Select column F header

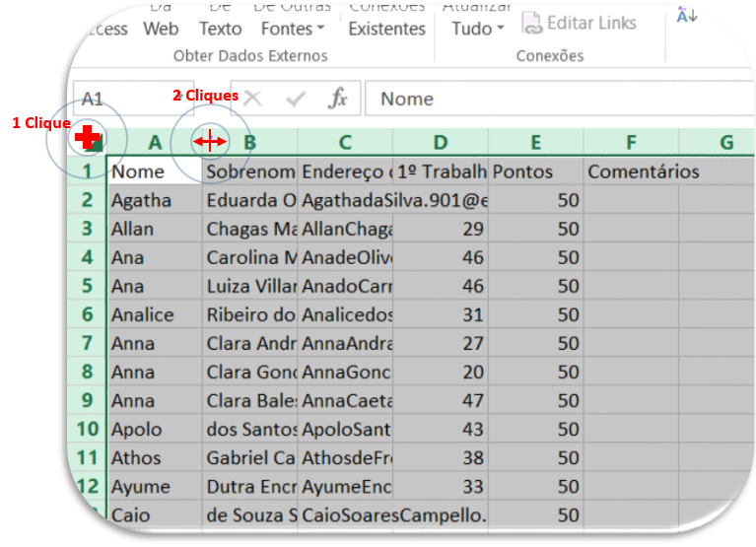[x=631, y=142]
